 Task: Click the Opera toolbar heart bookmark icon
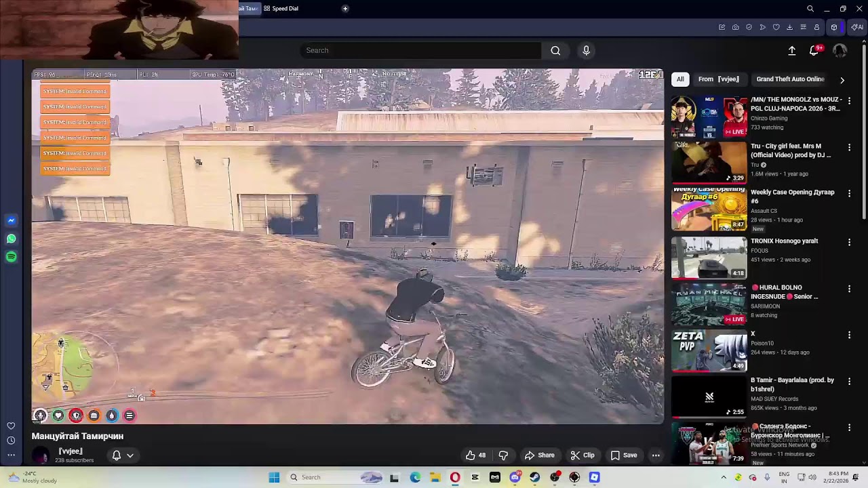coord(776,27)
